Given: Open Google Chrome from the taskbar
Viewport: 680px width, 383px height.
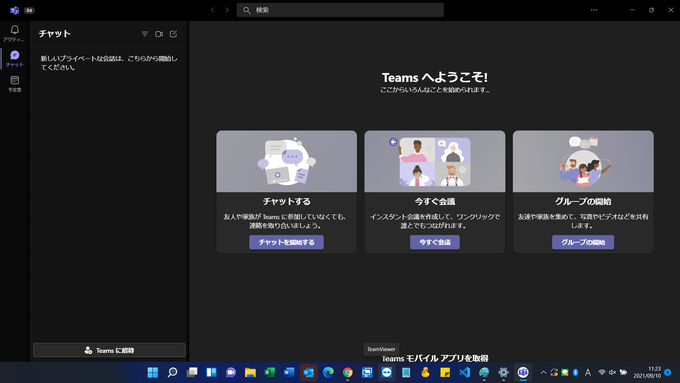Looking at the screenshot, I should pos(347,372).
